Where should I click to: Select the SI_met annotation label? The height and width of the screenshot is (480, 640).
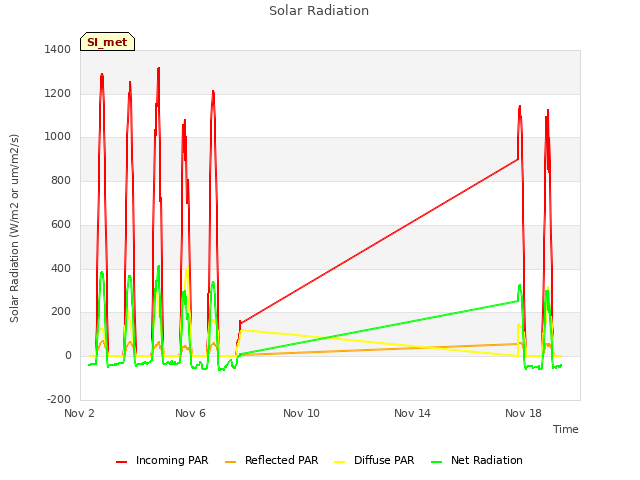coord(107,42)
